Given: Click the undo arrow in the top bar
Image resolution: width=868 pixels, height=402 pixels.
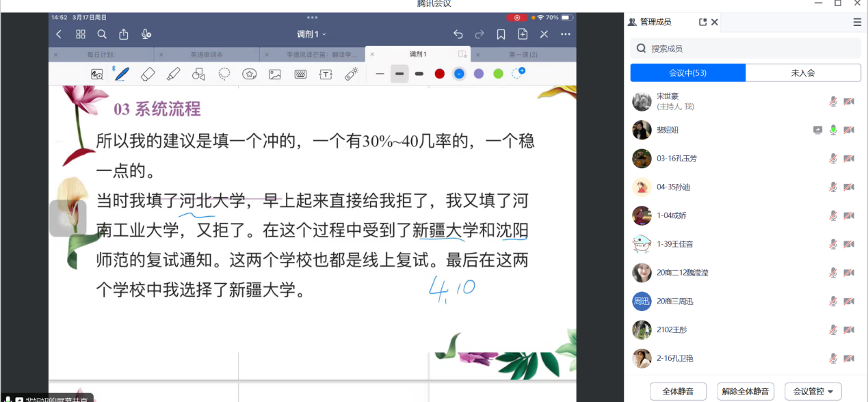Looking at the screenshot, I should click(458, 34).
